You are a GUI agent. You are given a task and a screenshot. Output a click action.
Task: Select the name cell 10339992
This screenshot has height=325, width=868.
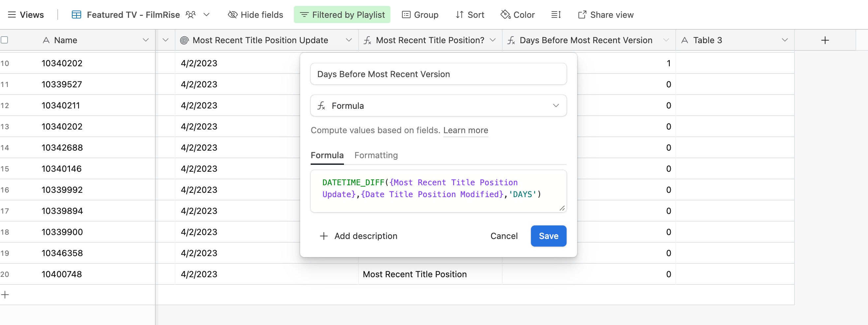(x=62, y=190)
